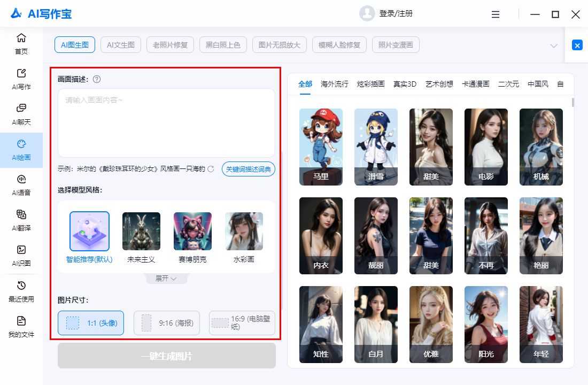
Task: Open 最近使用 recent items
Action: pyautogui.click(x=21, y=292)
